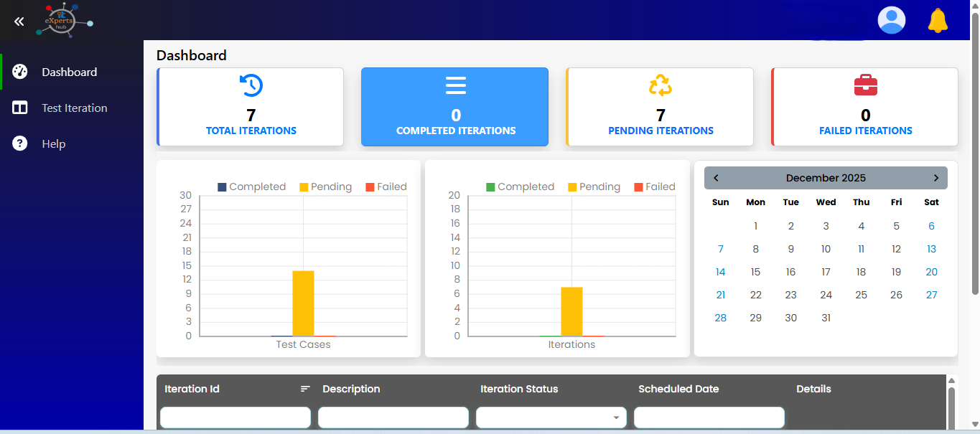Toggle Completed legend in Test Cases chart
This screenshot has height=434, width=980.
(251, 187)
